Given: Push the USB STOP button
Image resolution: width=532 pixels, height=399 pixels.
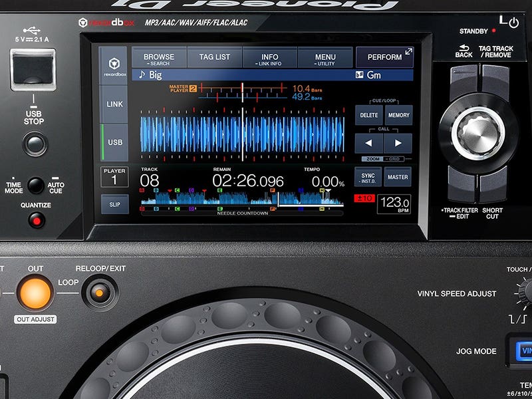Looking at the screenshot, I should [x=35, y=144].
